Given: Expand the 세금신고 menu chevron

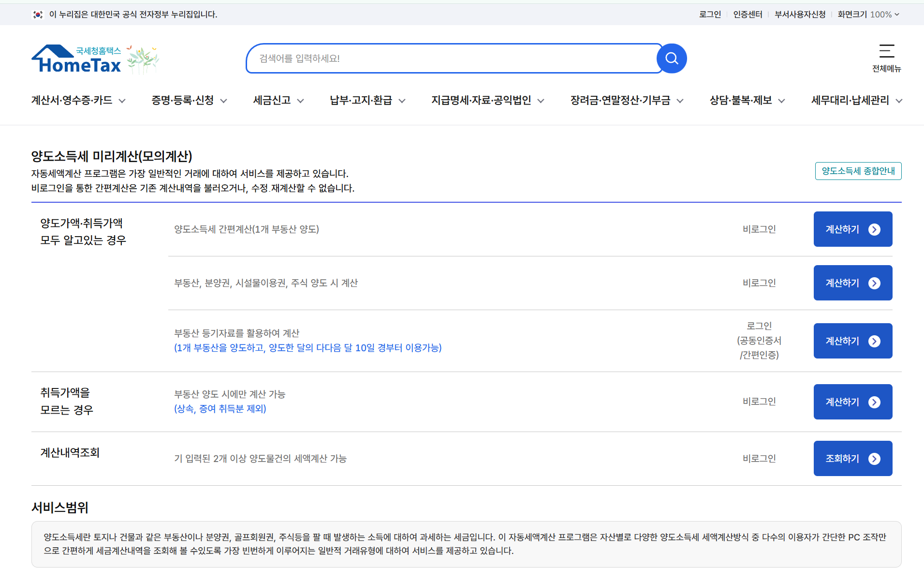Looking at the screenshot, I should 300,101.
